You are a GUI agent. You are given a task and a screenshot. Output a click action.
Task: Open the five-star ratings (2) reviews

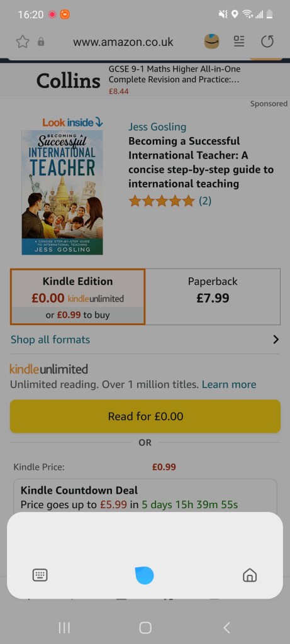pos(170,201)
